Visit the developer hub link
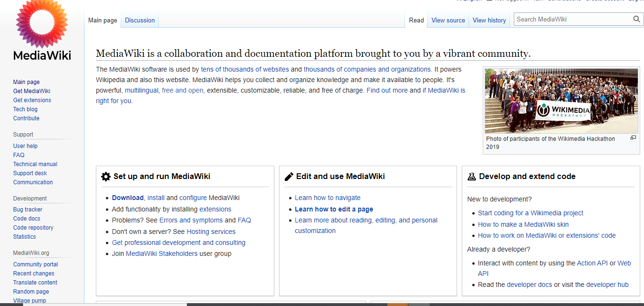644x306 pixels. (x=607, y=285)
